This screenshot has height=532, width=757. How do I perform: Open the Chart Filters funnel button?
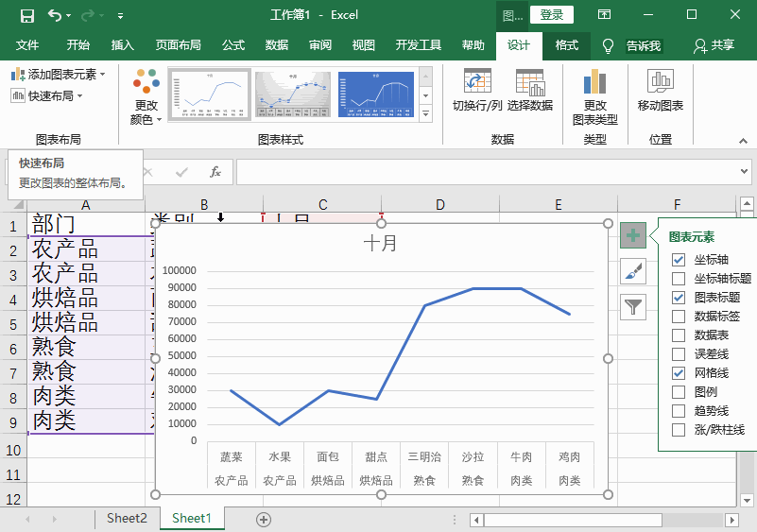(x=633, y=306)
